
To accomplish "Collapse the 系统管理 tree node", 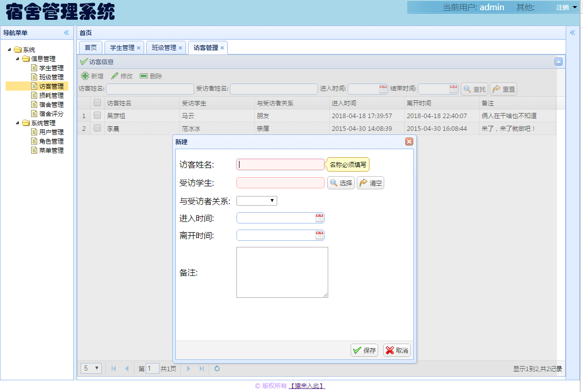I will 17,123.
